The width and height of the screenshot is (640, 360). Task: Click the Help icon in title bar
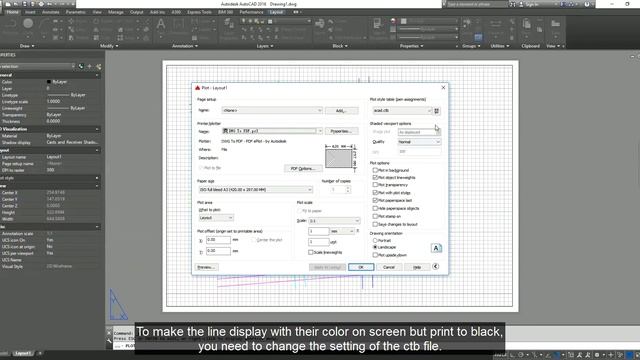[587, 4]
